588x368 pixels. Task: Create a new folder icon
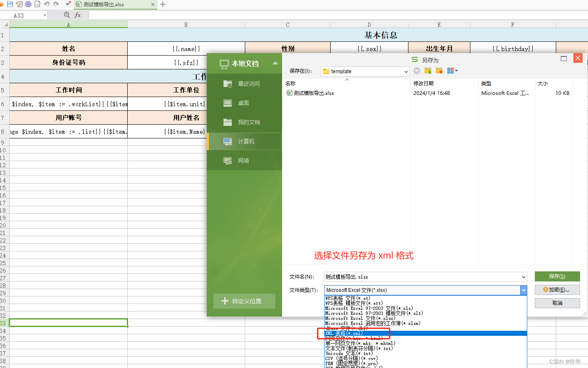click(439, 71)
